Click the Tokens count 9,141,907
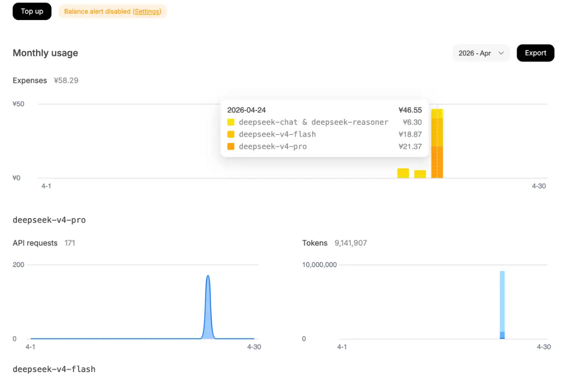Viewport: 588px width, 380px height. (351, 243)
